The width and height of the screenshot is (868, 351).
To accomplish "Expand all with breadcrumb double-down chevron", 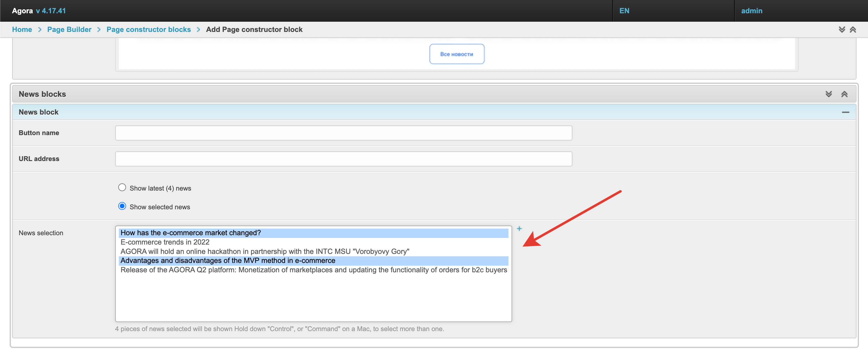I will point(841,30).
